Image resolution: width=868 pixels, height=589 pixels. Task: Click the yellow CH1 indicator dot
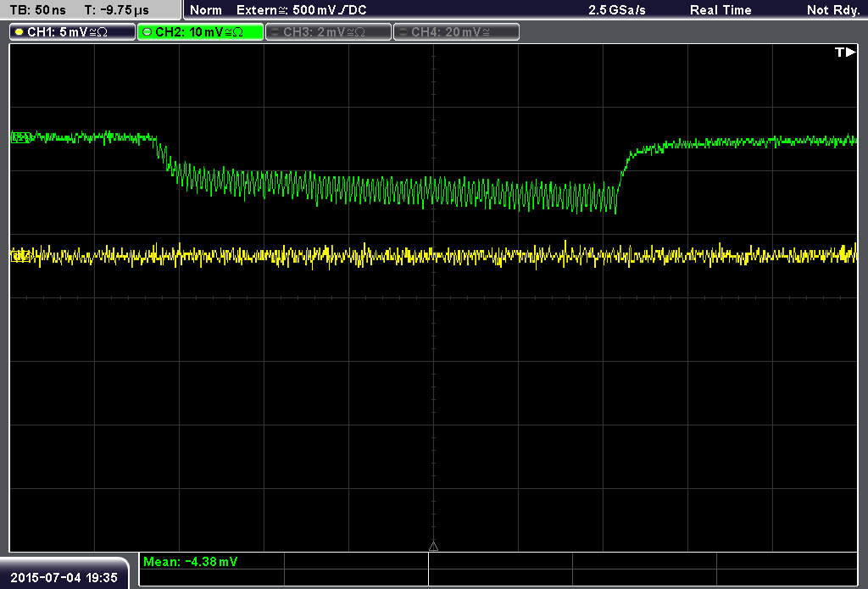click(19, 32)
